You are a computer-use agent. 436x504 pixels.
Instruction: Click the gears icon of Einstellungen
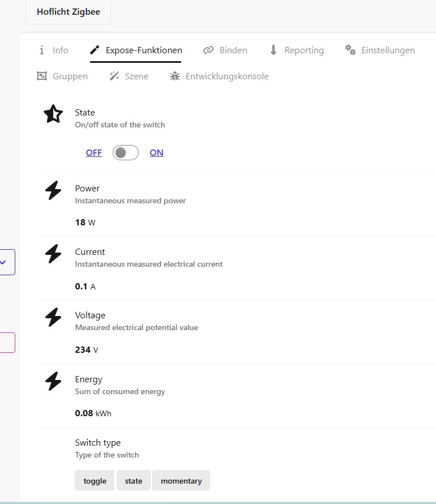(350, 50)
